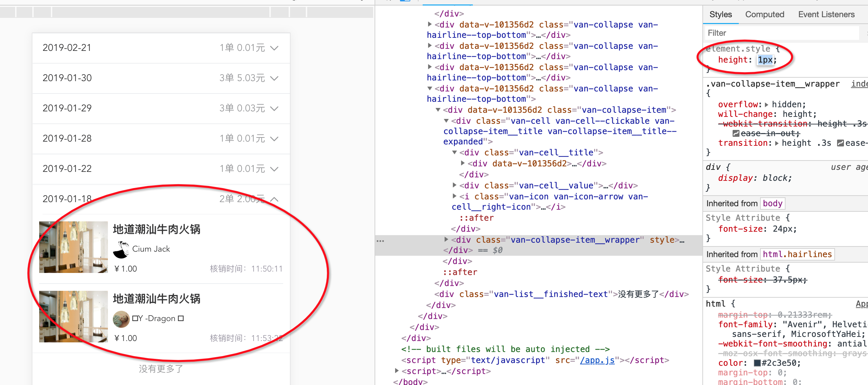Open the transition easing curve editor icon
Image resolution: width=868 pixels, height=385 pixels.
pos(840,143)
